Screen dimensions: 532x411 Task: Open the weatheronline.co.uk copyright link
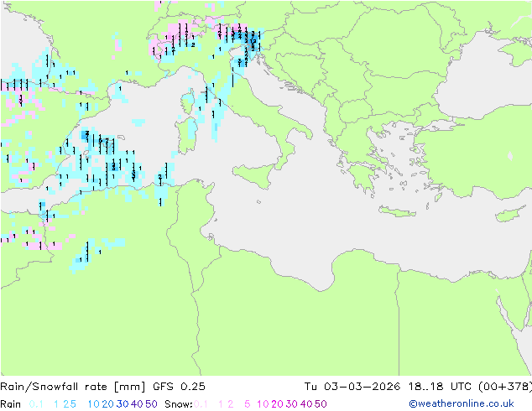pyautogui.click(x=462, y=404)
